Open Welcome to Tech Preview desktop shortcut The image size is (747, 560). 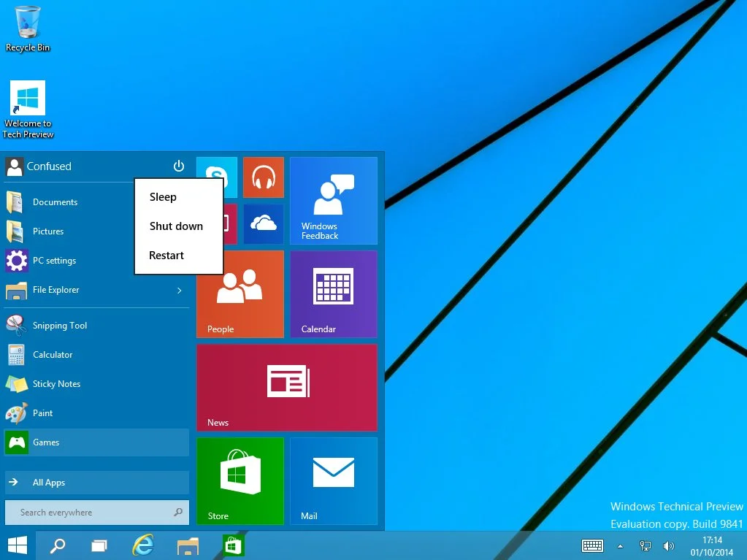coord(28,110)
